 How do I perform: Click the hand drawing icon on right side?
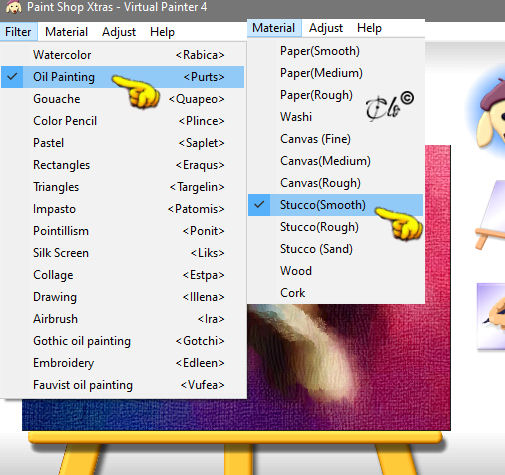(491, 316)
